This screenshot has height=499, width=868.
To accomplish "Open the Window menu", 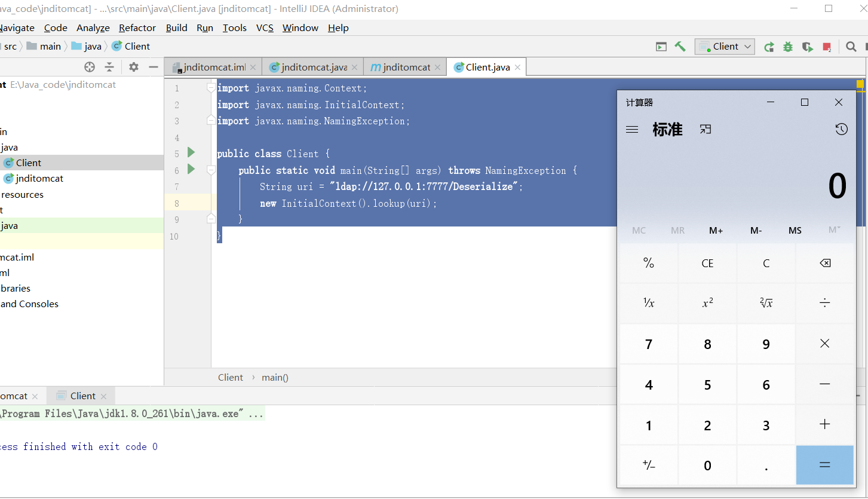I will pos(300,28).
